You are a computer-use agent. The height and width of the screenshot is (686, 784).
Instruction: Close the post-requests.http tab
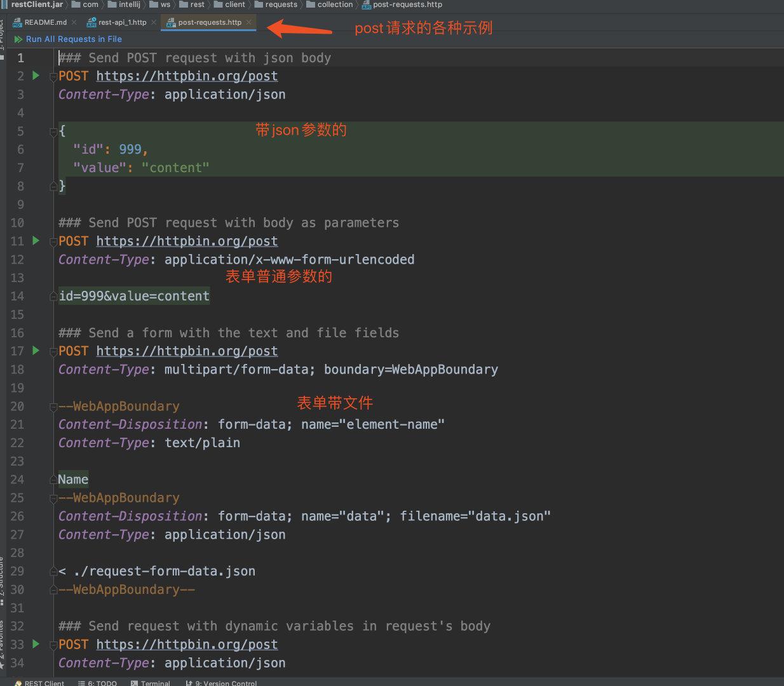coord(249,22)
